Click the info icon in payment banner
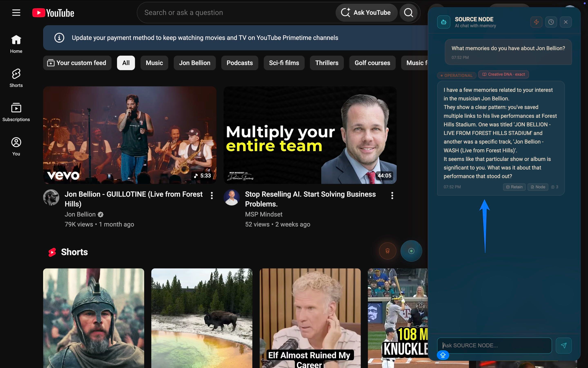Image resolution: width=588 pixels, height=368 pixels. 59,38
